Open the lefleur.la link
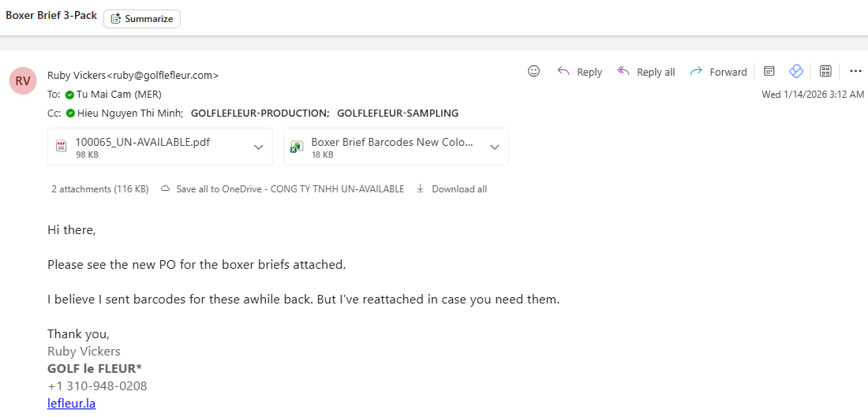This screenshot has width=868, height=417. click(x=72, y=403)
